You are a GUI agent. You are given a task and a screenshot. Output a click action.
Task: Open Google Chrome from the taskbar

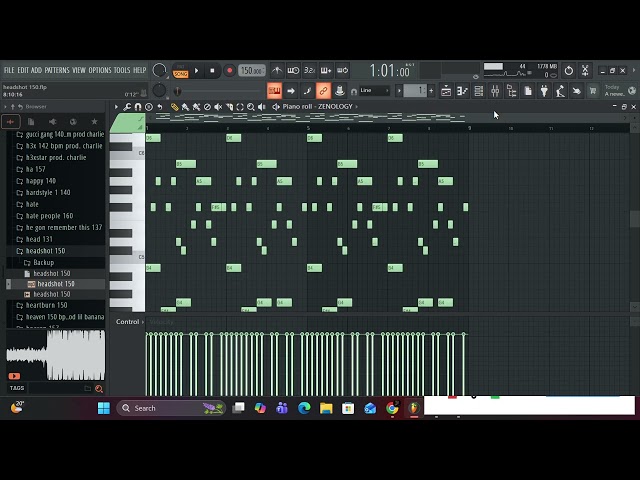(x=392, y=408)
